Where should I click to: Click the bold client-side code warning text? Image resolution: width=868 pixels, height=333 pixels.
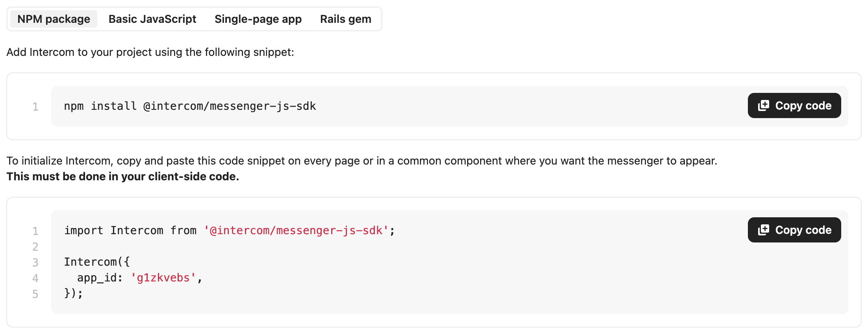coord(123,176)
